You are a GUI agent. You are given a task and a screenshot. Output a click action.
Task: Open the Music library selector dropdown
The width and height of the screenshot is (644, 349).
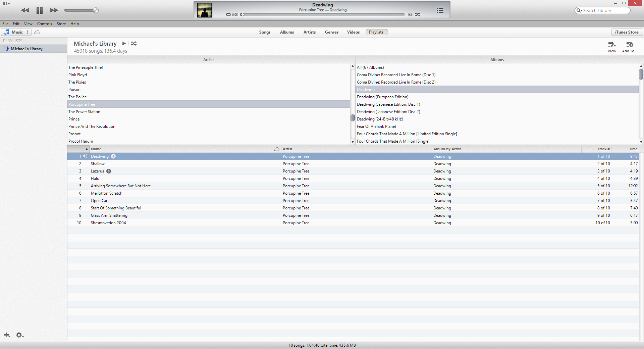click(16, 32)
